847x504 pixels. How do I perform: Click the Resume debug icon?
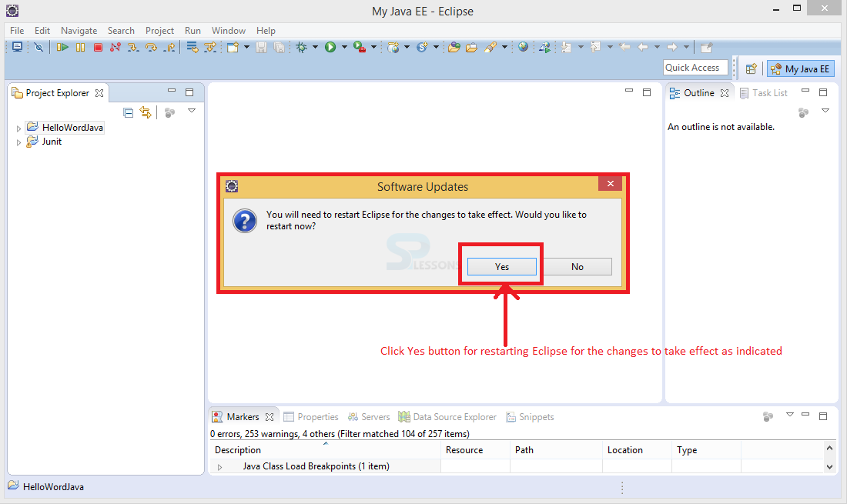(x=62, y=48)
